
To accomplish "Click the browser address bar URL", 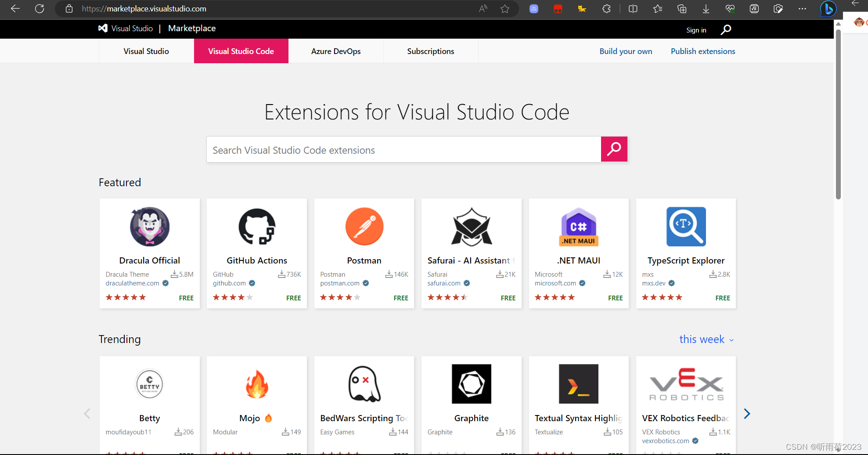I will (144, 9).
